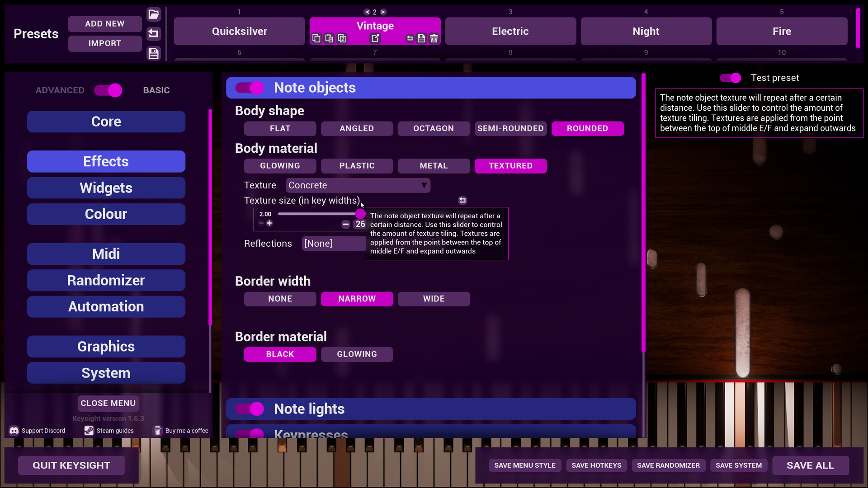The height and width of the screenshot is (488, 868).
Task: Copy the Vintage preset with the copy icon
Action: pos(316,38)
